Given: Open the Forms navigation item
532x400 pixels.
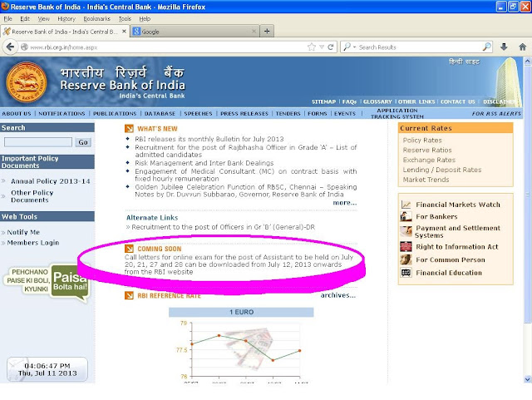Looking at the screenshot, I should [318, 113].
